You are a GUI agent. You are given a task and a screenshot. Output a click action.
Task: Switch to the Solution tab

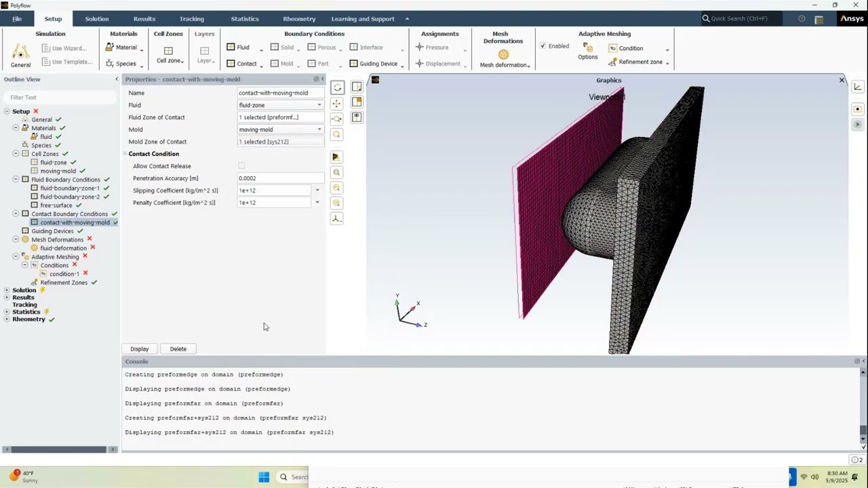(97, 18)
